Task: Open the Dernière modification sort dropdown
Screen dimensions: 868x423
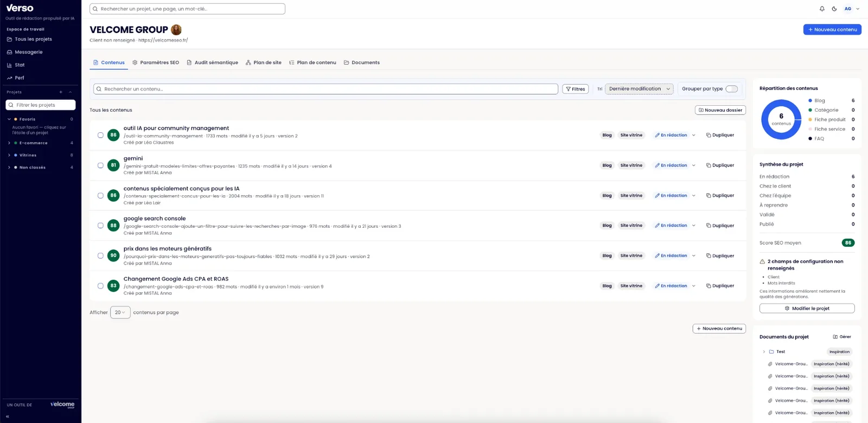Action: pos(639,89)
